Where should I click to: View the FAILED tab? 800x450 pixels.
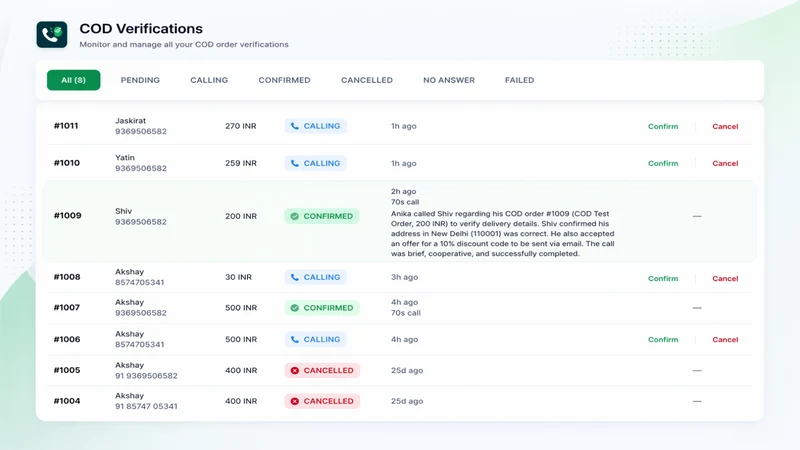coord(519,80)
